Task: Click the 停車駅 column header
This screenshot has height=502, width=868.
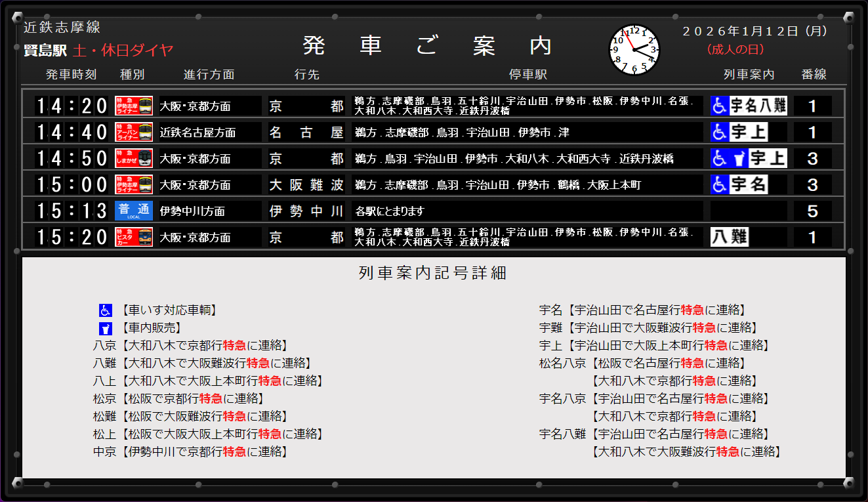Action: pos(527,75)
